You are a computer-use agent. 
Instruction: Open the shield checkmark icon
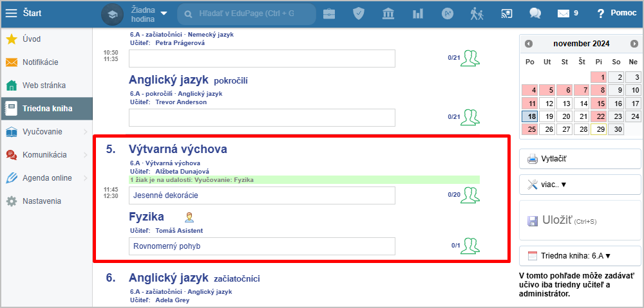(x=359, y=14)
